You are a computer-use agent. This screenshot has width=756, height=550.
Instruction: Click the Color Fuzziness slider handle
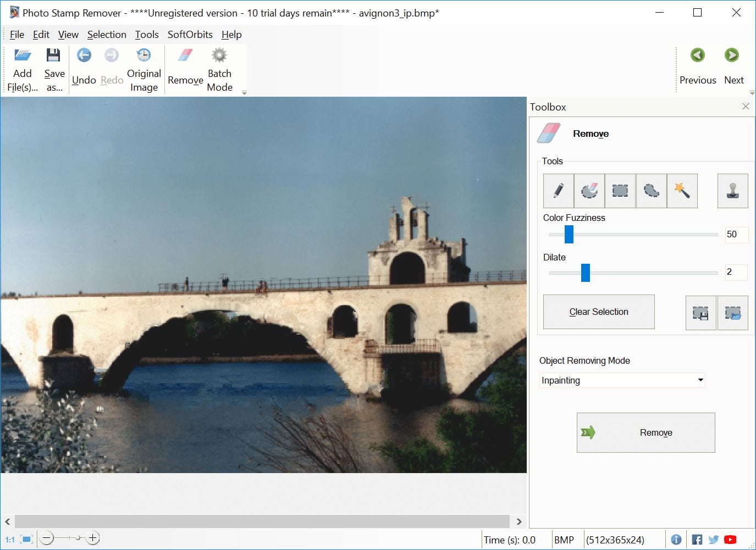click(569, 234)
